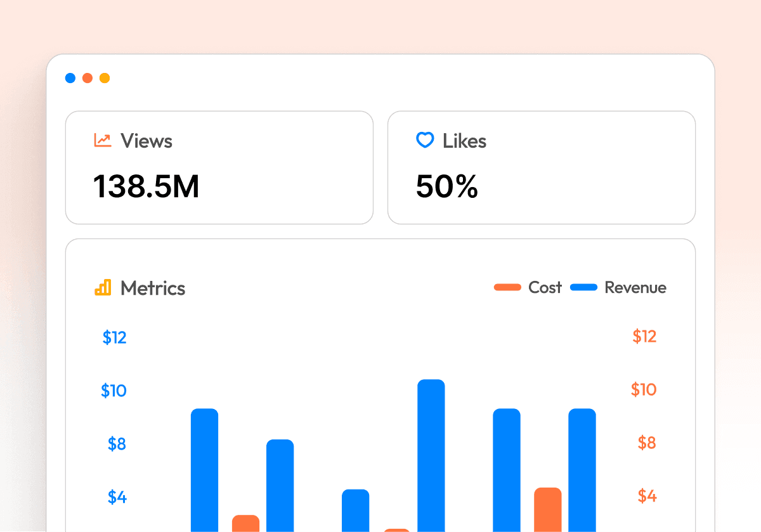This screenshot has height=532, width=761.
Task: Click the blue Revenue legend swatch
Action: [x=583, y=287]
